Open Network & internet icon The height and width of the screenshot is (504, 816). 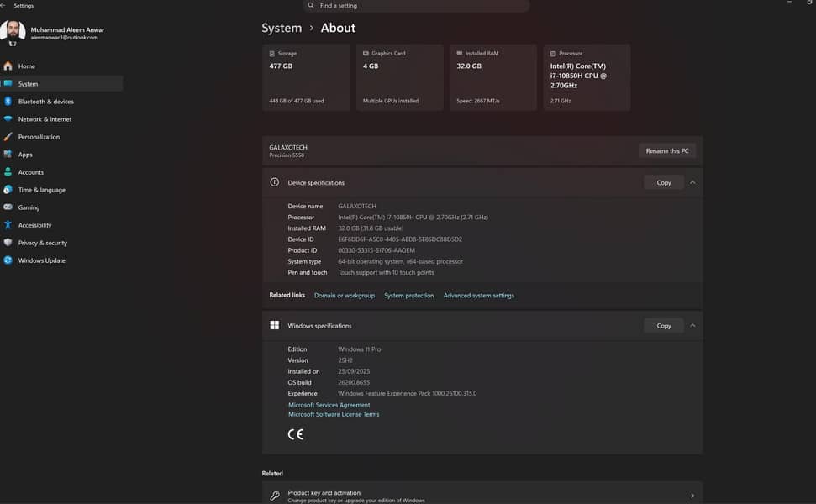coord(8,119)
